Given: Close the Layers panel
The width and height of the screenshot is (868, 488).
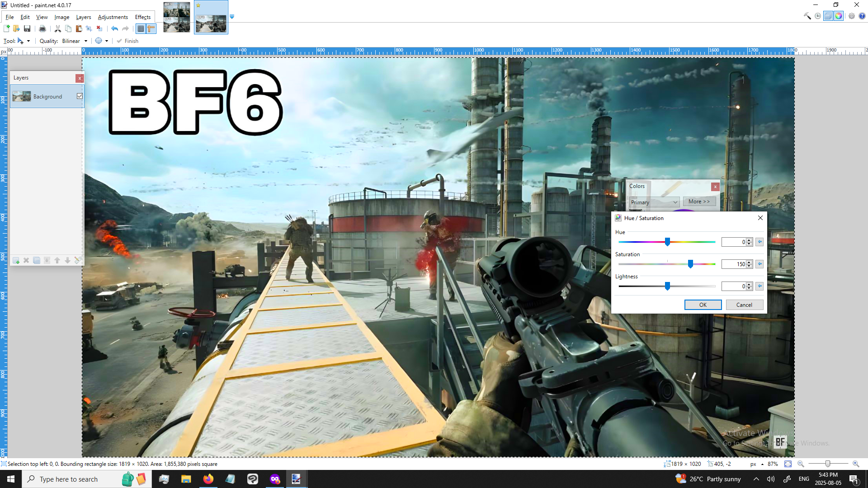Looking at the screenshot, I should [x=80, y=78].
